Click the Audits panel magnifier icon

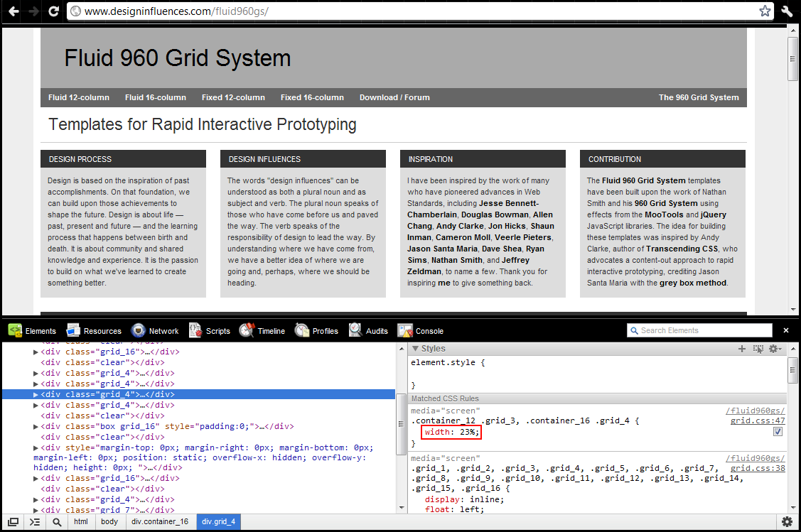[x=355, y=330]
